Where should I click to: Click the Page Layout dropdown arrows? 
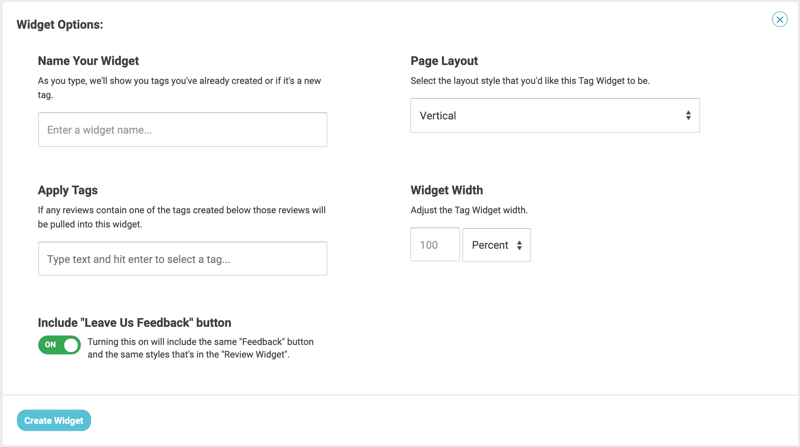coord(688,116)
